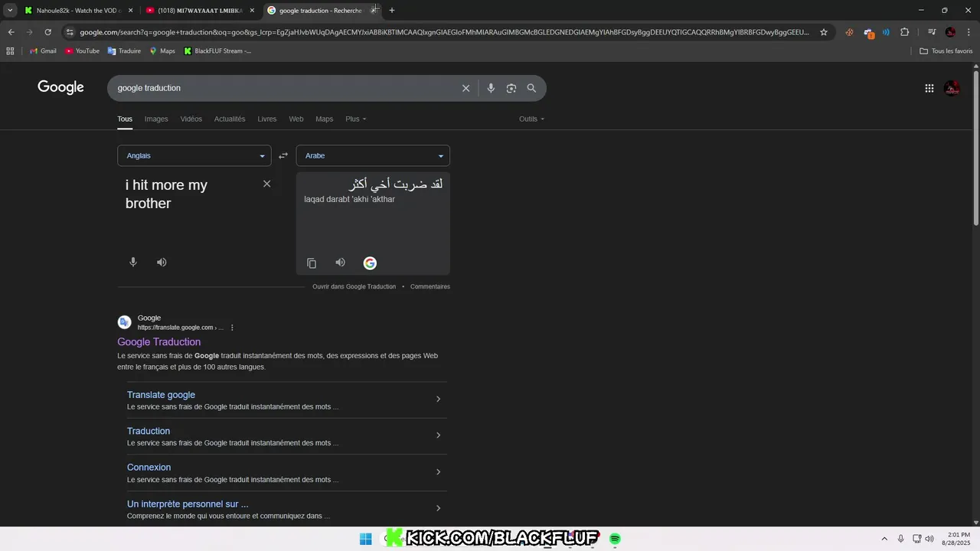The width and height of the screenshot is (980, 551).
Task: Open the tab search dropdown arrow
Action: [10, 10]
